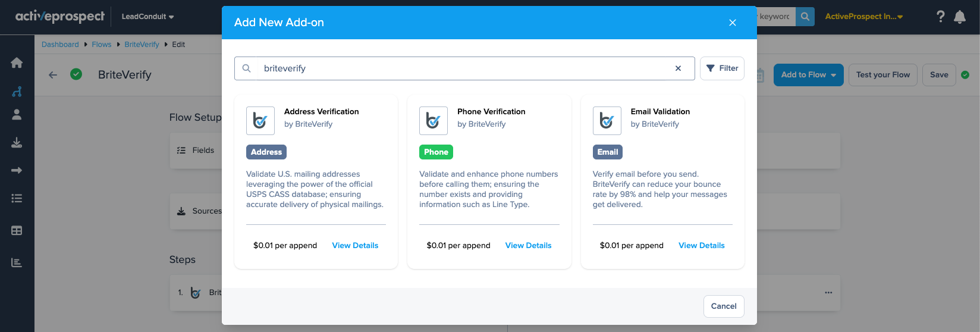Open the table/grid icon in the sidebar
This screenshot has height=332, width=980.
17,231
